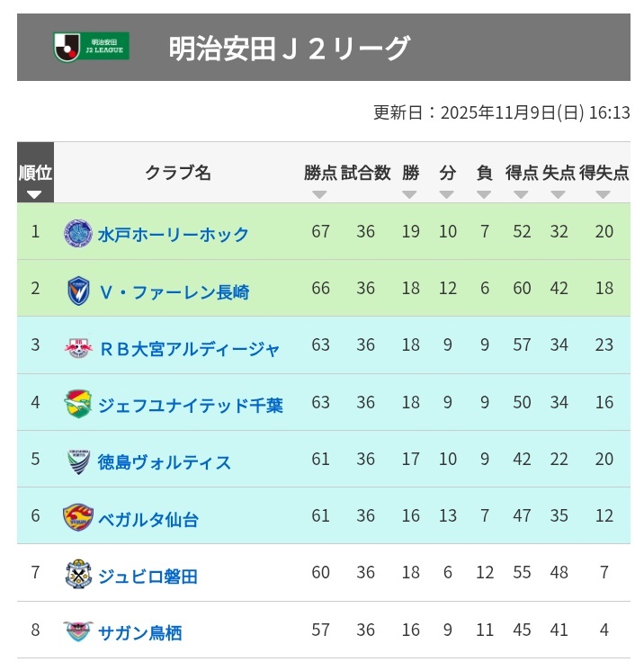Click the Vegalta Sendai club crest
Viewport: 644px width, 662px height.
pyautogui.click(x=78, y=518)
